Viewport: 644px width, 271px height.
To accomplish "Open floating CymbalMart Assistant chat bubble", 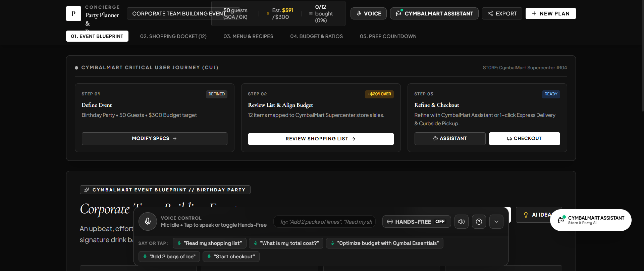I will pyautogui.click(x=591, y=220).
